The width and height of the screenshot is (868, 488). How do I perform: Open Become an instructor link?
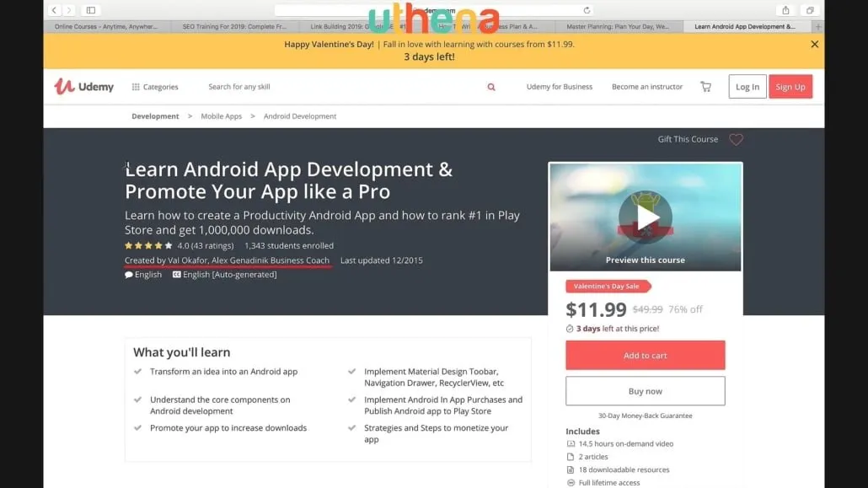pyautogui.click(x=647, y=87)
